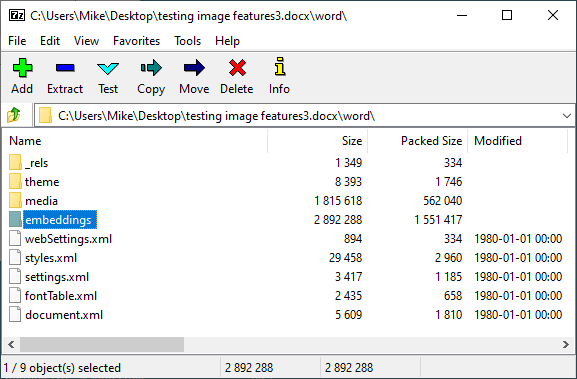The image size is (577, 379).
Task: Click the horizontal scrollbar right arrow
Action: point(566,344)
